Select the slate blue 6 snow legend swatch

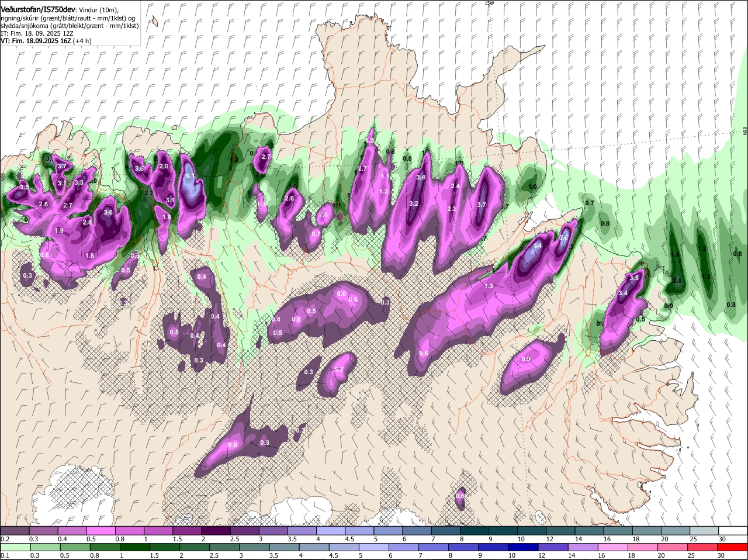(x=417, y=531)
